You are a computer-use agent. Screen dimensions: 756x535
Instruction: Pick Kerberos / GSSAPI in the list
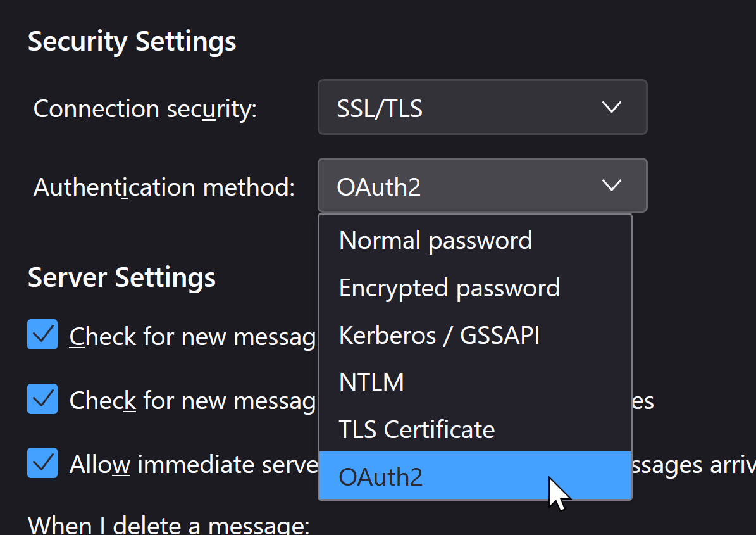(439, 336)
